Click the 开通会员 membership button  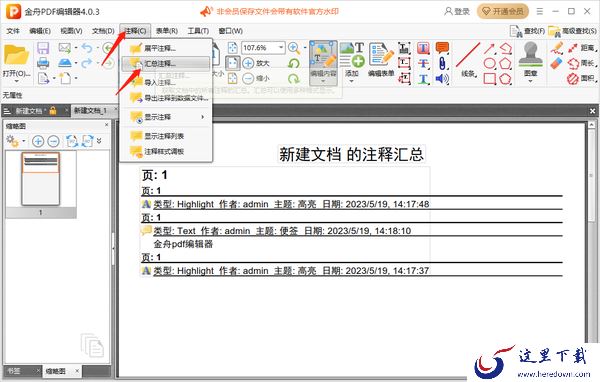[x=502, y=11]
